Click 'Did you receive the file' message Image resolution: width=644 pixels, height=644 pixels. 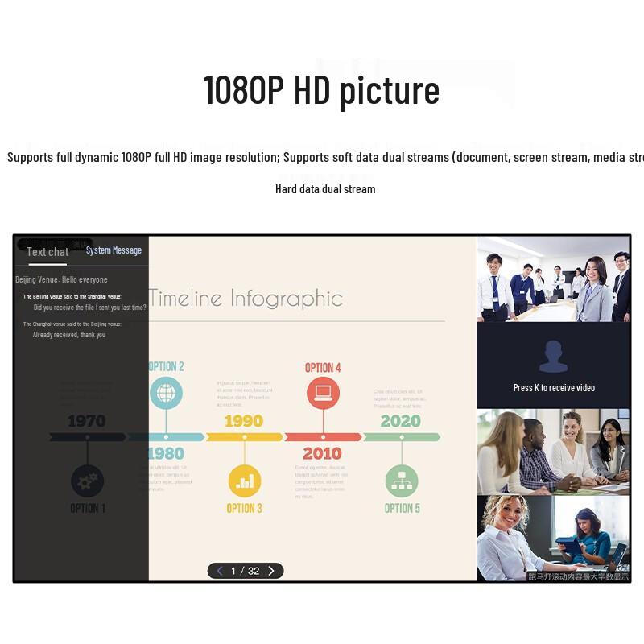(x=89, y=308)
